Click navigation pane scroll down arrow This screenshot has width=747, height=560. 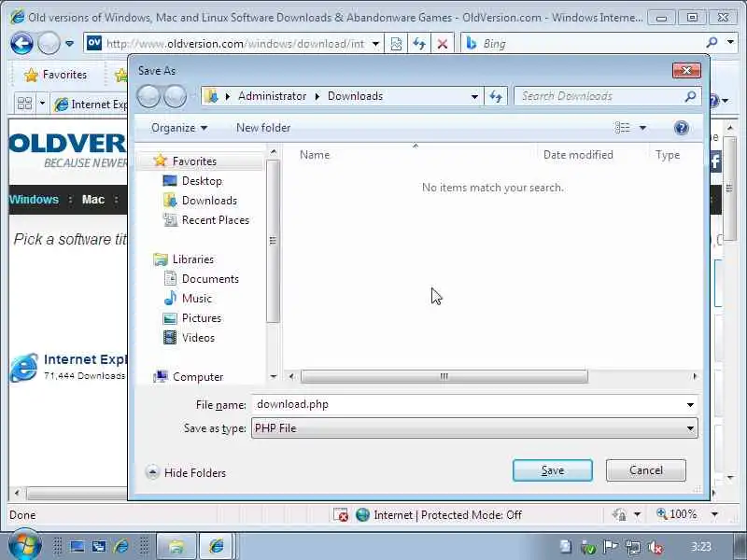[273, 376]
